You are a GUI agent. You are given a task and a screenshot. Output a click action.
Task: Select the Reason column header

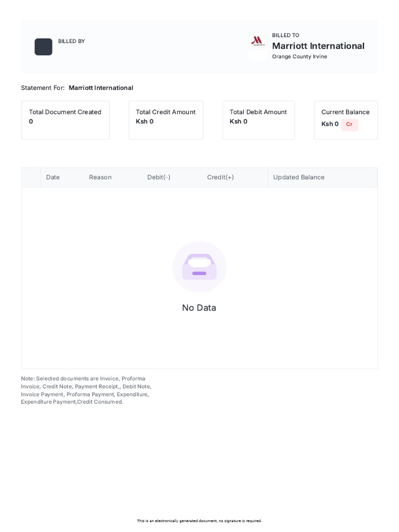pyautogui.click(x=100, y=177)
